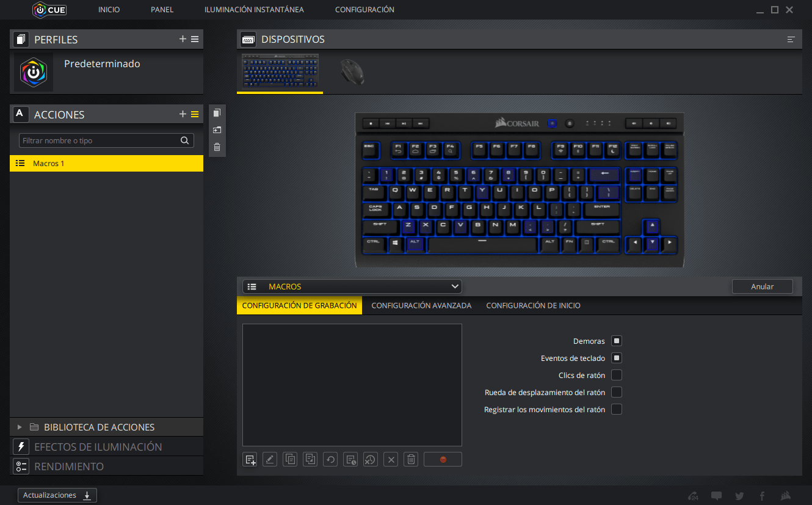Image resolution: width=812 pixels, height=505 pixels.
Task: Click the up arrow key on keyboard image
Action: click(653, 227)
